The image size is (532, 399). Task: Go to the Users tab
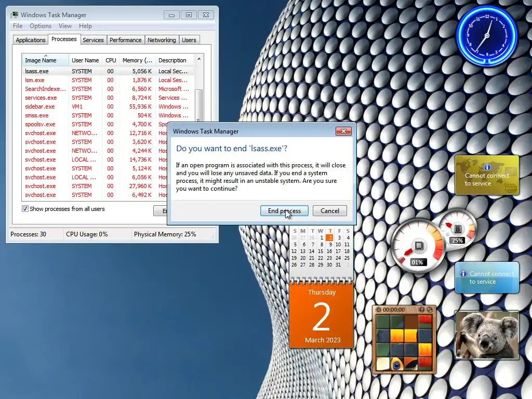click(189, 40)
